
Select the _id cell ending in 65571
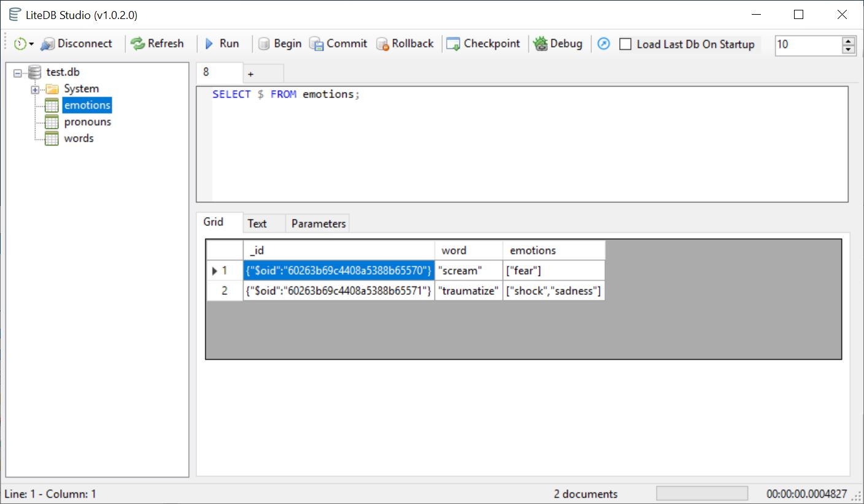pos(339,291)
